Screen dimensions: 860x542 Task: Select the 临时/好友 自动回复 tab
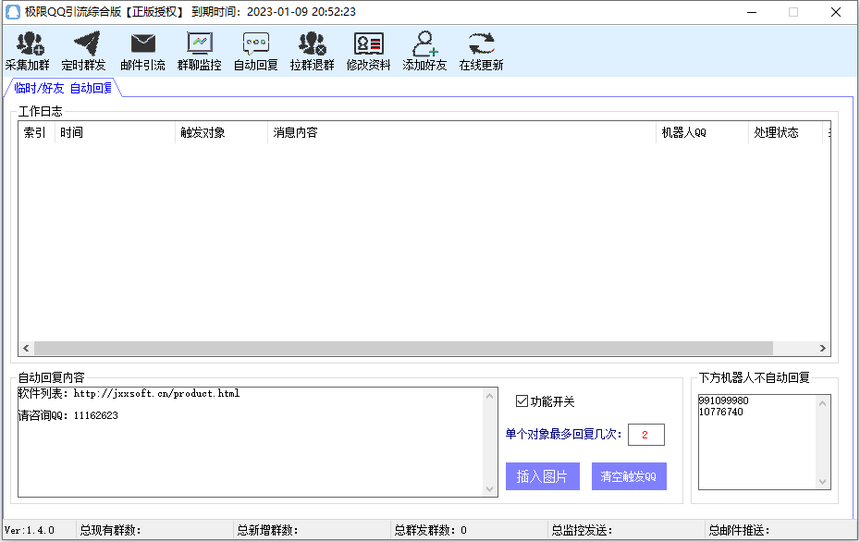coord(63,88)
